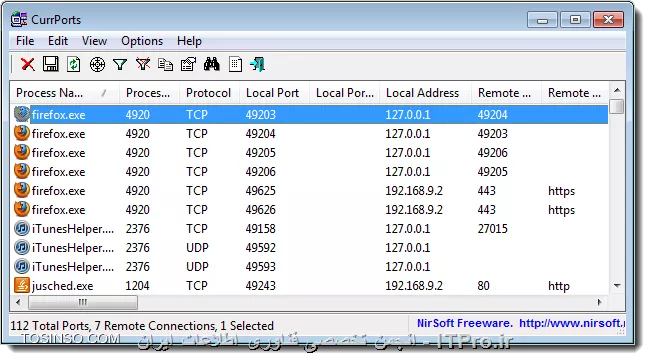
Task: Maximize the CurrPorts window
Action: [x=575, y=20]
